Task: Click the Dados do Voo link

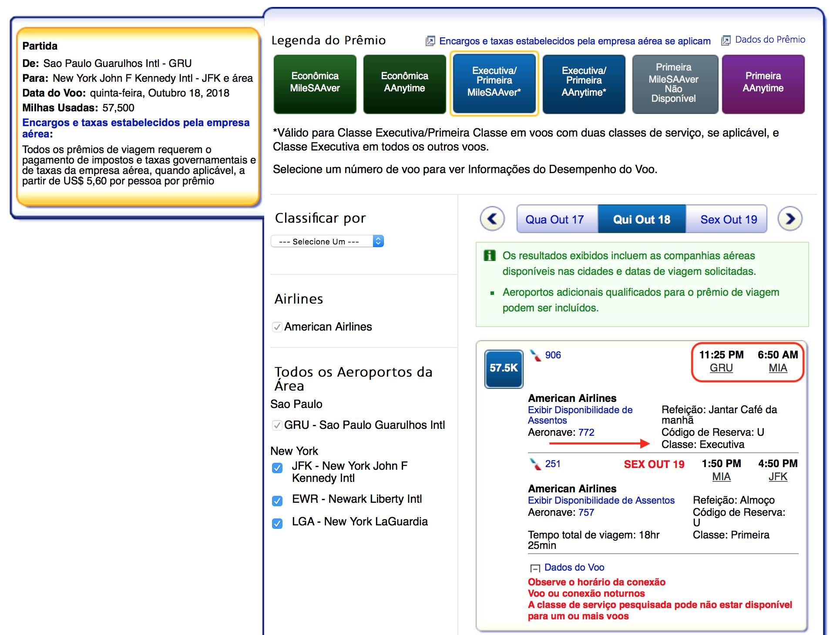Action: [575, 567]
